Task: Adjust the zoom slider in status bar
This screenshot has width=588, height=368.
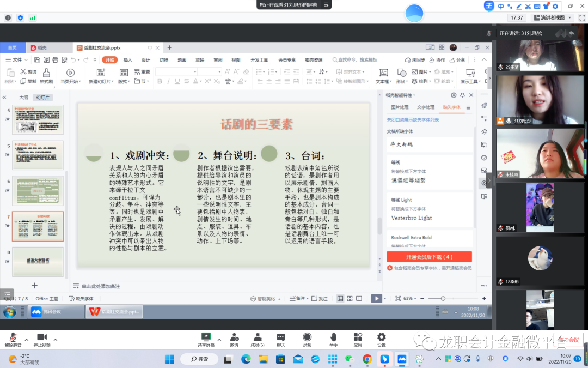Action: 443,299
